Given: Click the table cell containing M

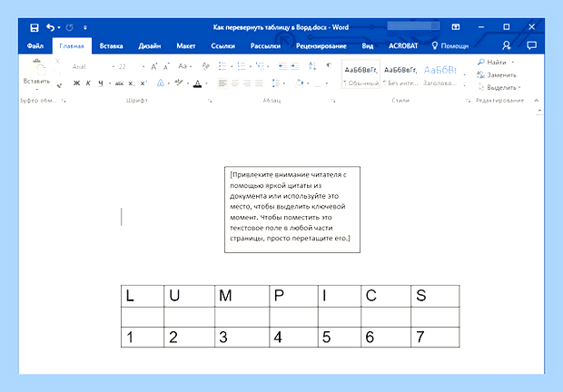Looking at the screenshot, I should (x=242, y=296).
